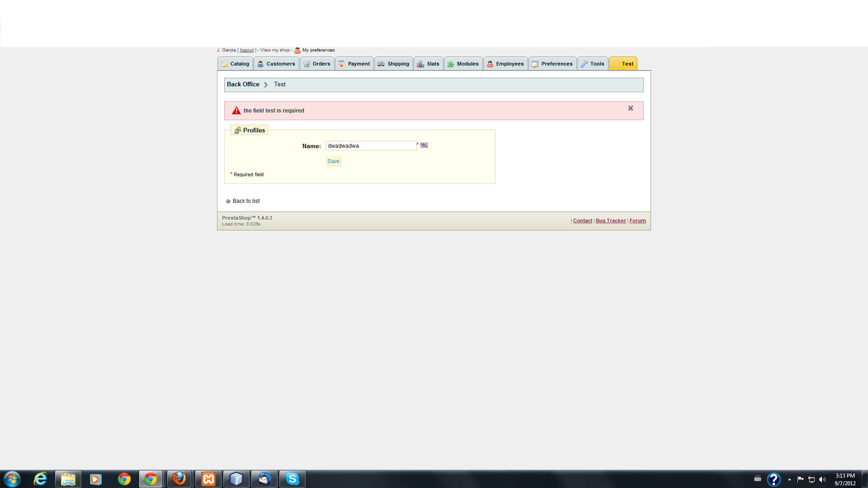This screenshot has height=488, width=868.
Task: Open the Catalog tab
Action: pyautogui.click(x=235, y=64)
